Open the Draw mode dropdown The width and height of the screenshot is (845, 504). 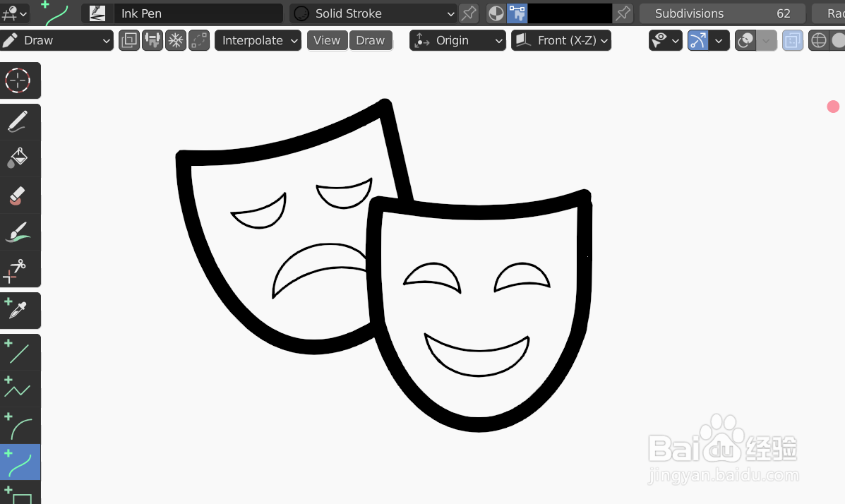(56, 40)
